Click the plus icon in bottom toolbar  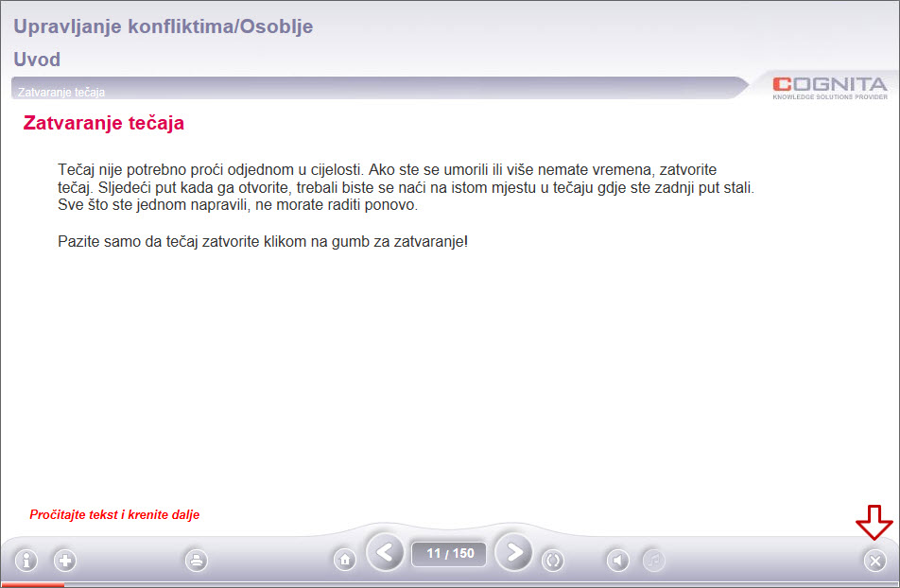coord(64,561)
